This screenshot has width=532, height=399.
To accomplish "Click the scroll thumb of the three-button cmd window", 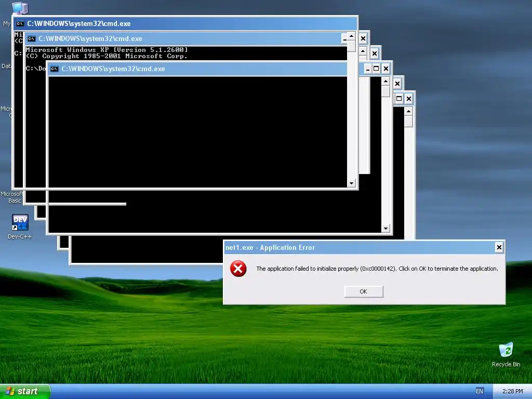I will point(385,91).
